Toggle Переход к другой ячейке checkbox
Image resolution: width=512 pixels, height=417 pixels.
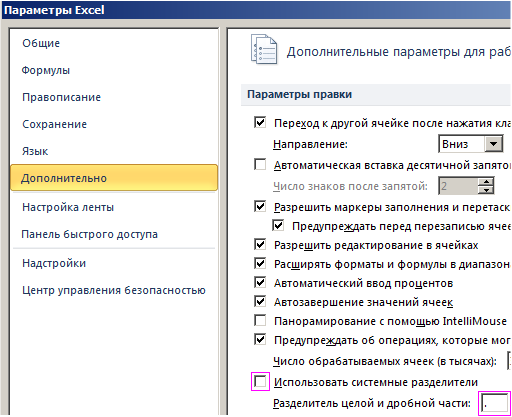click(x=260, y=122)
